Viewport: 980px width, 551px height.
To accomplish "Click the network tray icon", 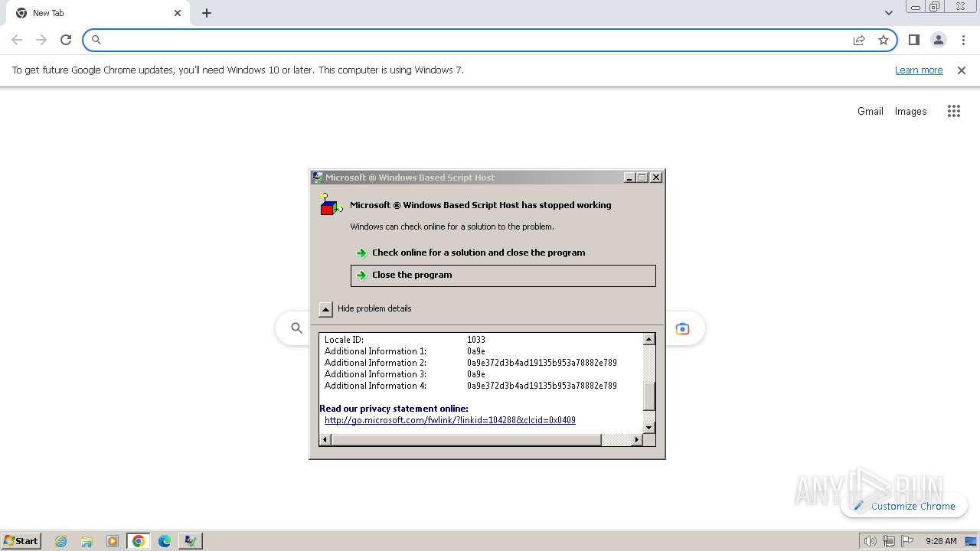I will 889,541.
